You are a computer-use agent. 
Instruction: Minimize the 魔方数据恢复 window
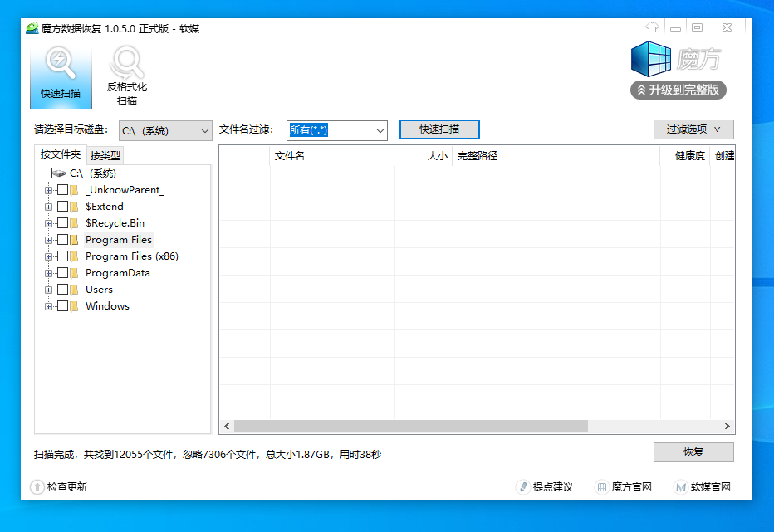[676, 27]
